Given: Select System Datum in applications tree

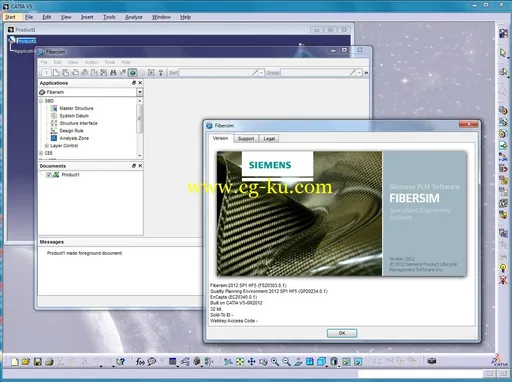Looking at the screenshot, I should [x=74, y=116].
